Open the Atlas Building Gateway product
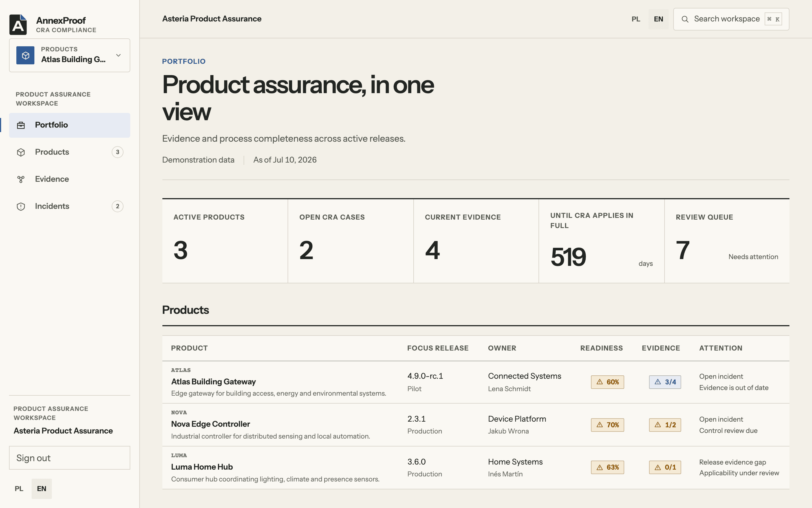 tap(213, 382)
